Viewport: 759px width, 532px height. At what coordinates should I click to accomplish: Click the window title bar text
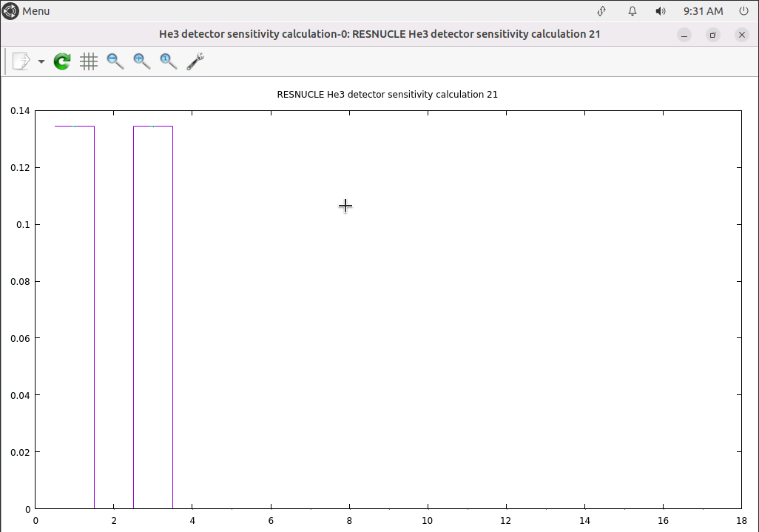[379, 34]
